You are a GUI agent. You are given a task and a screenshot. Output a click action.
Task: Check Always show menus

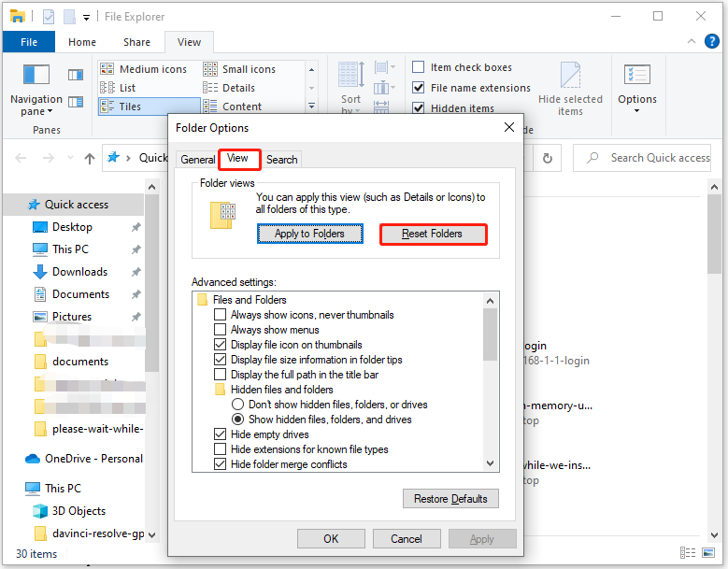tap(220, 330)
